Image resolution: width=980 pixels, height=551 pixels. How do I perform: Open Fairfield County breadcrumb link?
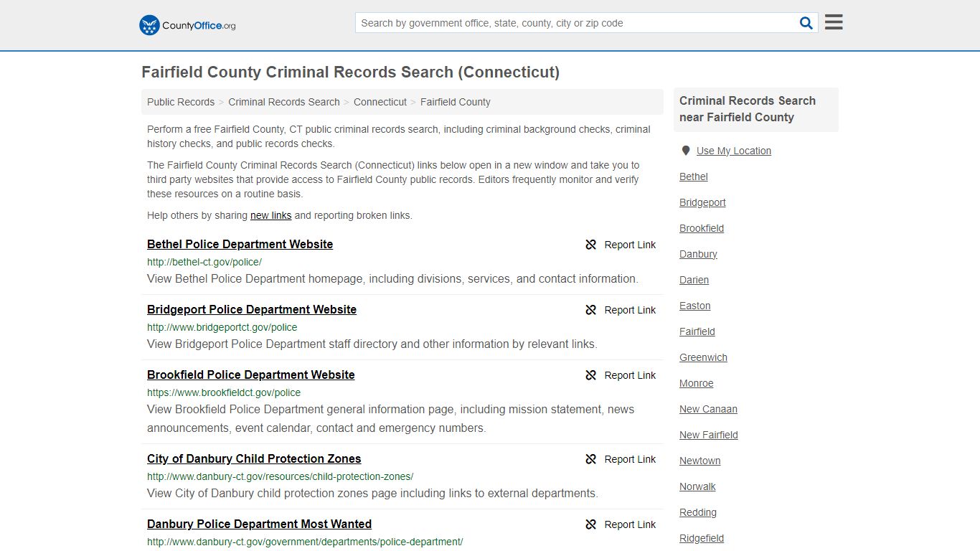(456, 102)
